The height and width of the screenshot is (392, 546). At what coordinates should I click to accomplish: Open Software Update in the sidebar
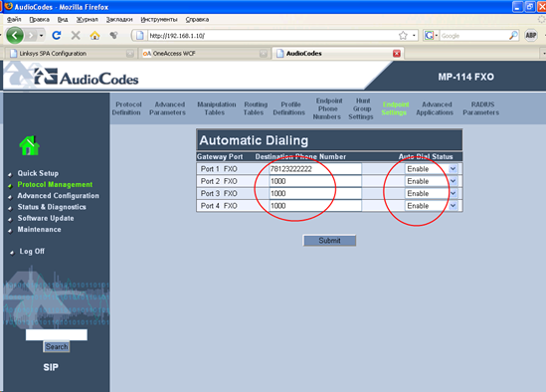coord(46,218)
